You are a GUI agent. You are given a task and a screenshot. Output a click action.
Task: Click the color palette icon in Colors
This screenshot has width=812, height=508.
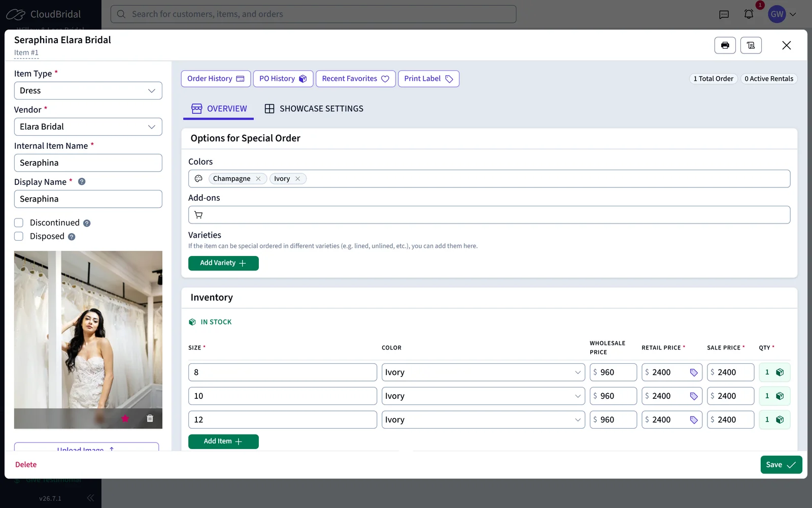198,179
